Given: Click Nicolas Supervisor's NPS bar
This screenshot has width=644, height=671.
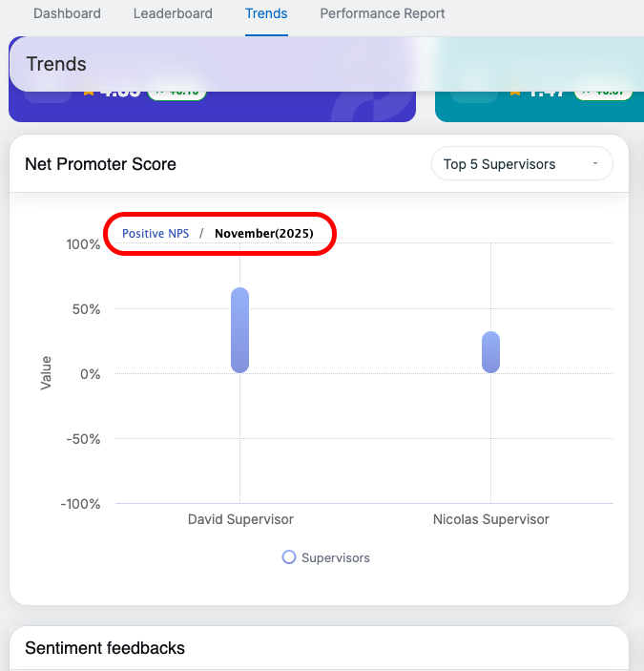Looking at the screenshot, I should coord(490,352).
